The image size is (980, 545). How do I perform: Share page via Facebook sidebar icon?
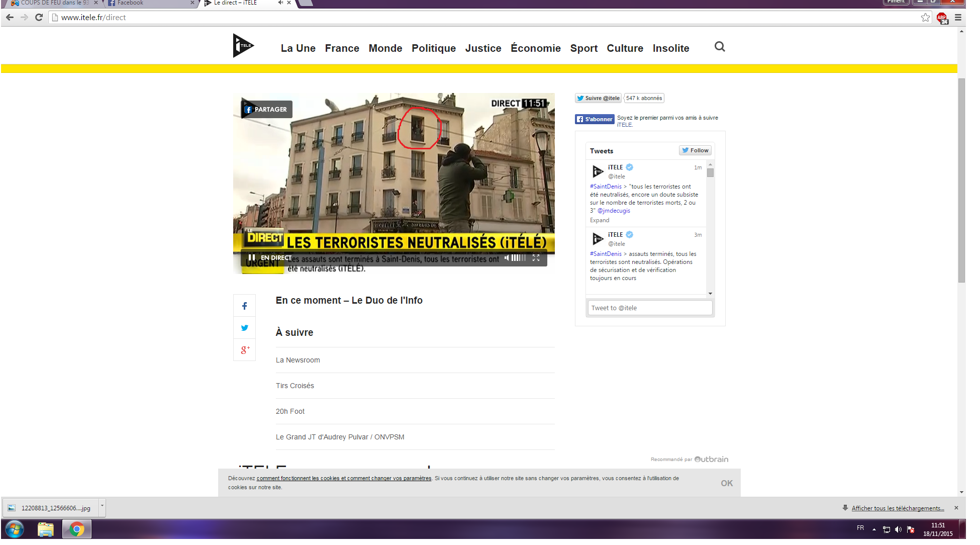click(245, 306)
